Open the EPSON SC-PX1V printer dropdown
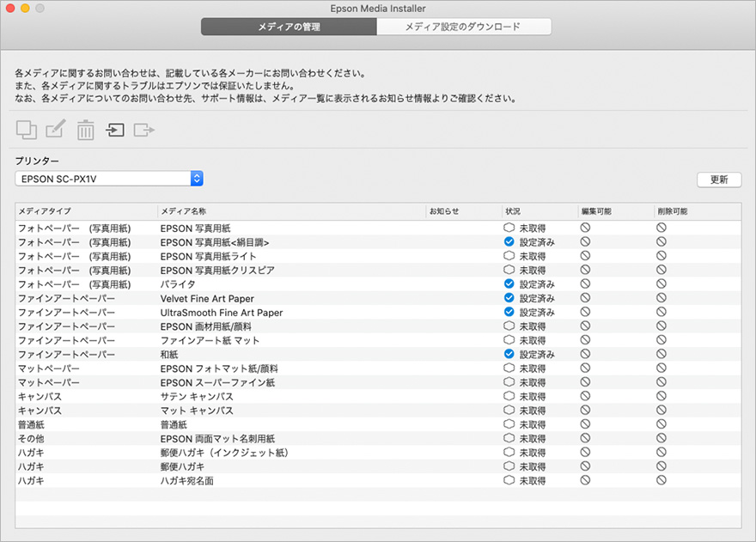The image size is (756, 542). (109, 179)
